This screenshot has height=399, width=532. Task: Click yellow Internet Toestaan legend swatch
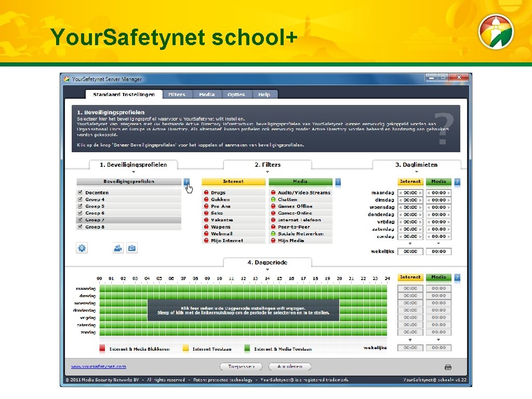(x=185, y=349)
